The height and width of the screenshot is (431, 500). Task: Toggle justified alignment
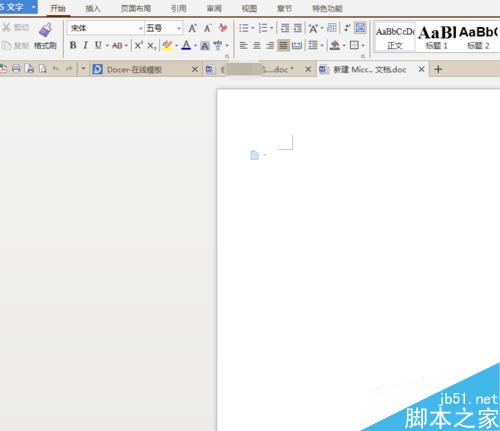point(283,45)
